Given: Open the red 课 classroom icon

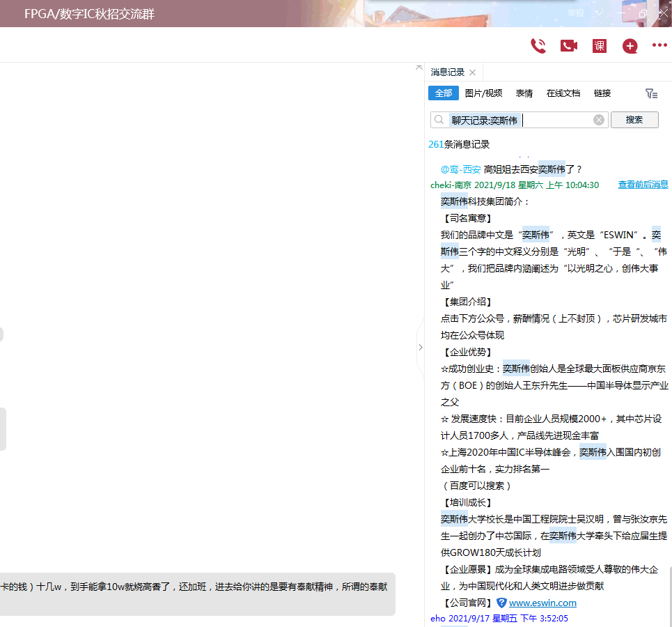Looking at the screenshot, I should pyautogui.click(x=599, y=45).
